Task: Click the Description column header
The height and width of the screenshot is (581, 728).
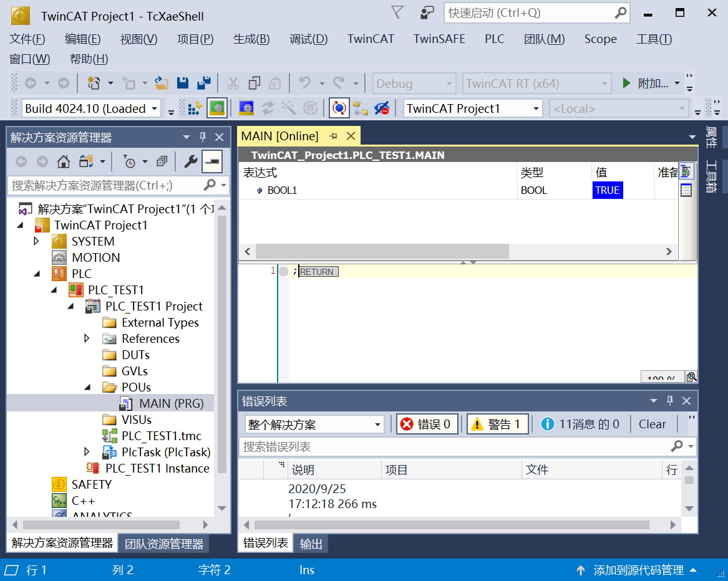Action: pyautogui.click(x=334, y=469)
